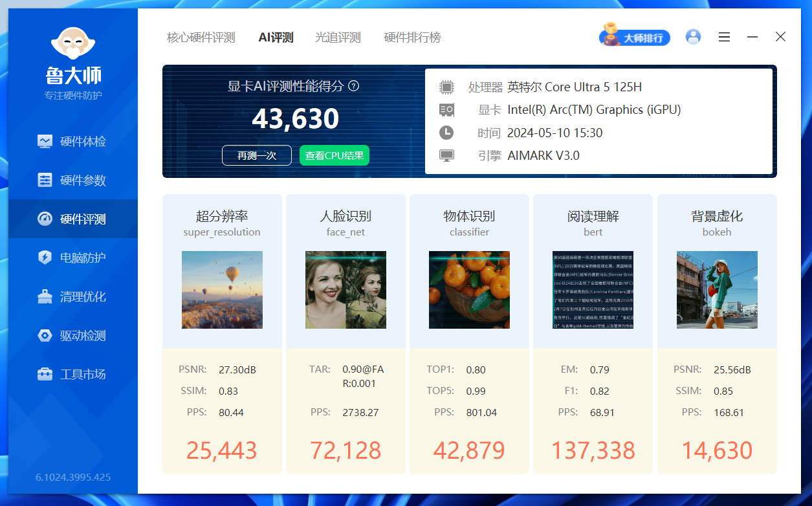Click the 背景虚化 street photo thumbnail
Screen dimensions: 812x506
(x=717, y=290)
